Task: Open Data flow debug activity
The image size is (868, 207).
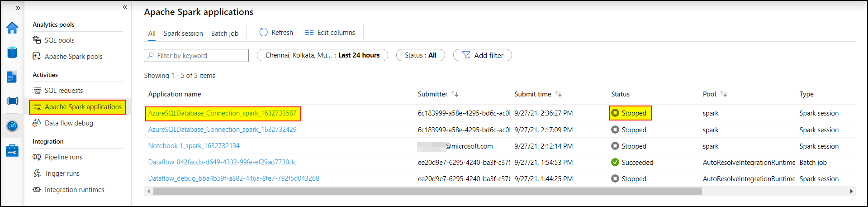Action: [x=68, y=123]
